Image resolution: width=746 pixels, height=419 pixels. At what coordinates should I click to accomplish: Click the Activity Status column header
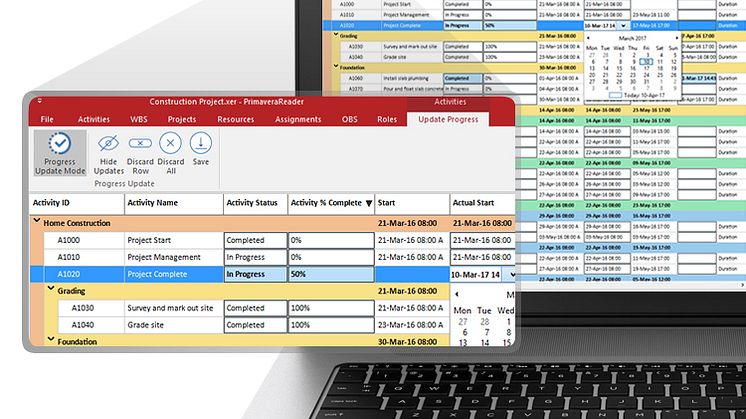pyautogui.click(x=255, y=203)
